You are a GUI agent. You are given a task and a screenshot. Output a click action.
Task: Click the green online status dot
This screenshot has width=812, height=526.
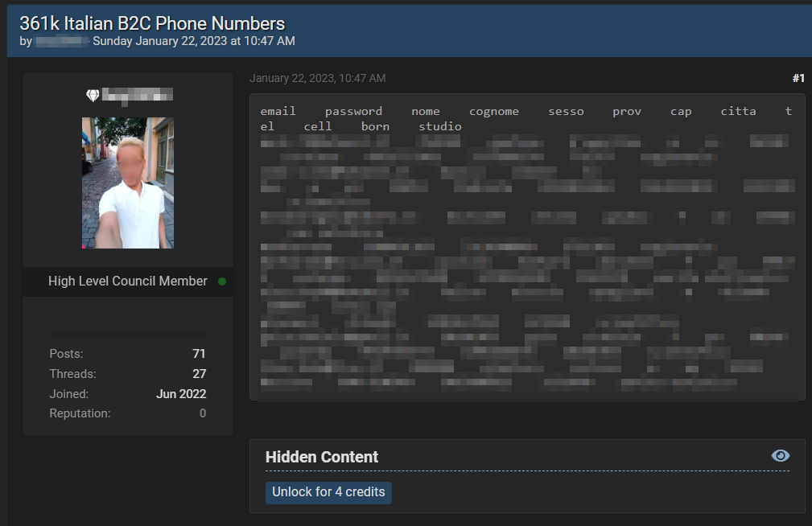pos(222,281)
